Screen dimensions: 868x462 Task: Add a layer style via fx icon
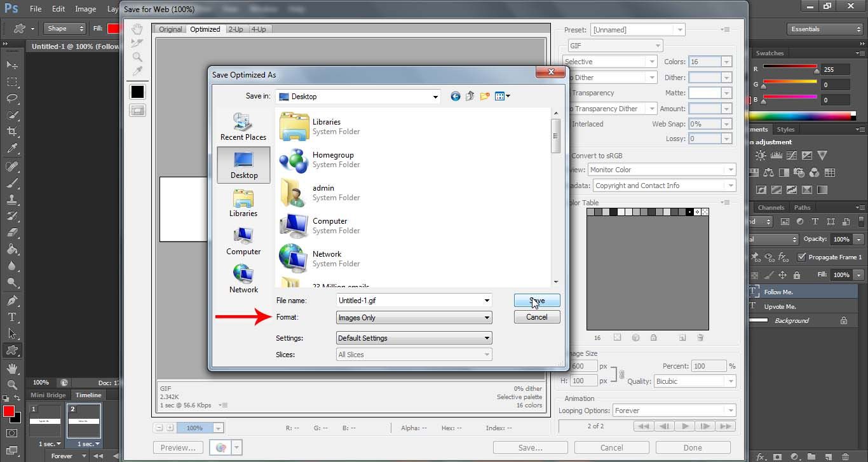point(761,456)
